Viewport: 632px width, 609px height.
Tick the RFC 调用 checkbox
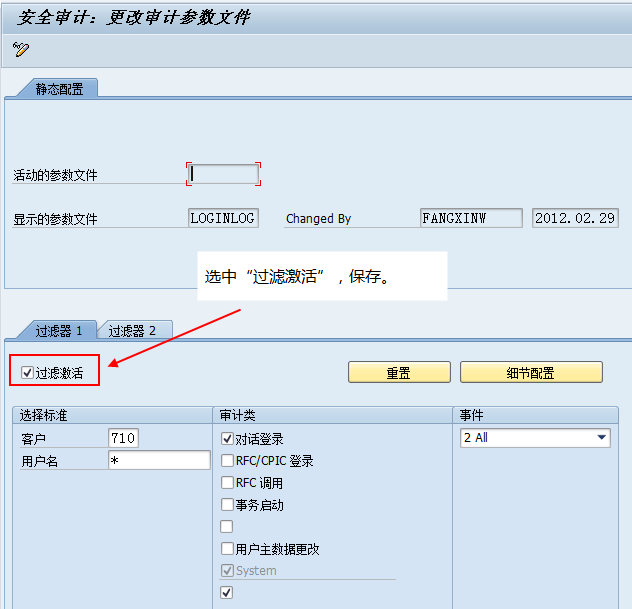point(227,483)
